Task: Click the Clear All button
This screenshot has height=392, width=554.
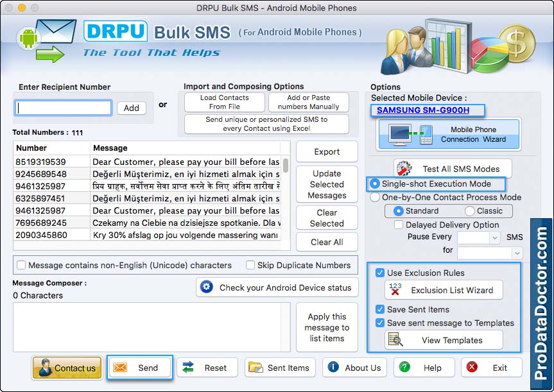Action: click(x=327, y=242)
